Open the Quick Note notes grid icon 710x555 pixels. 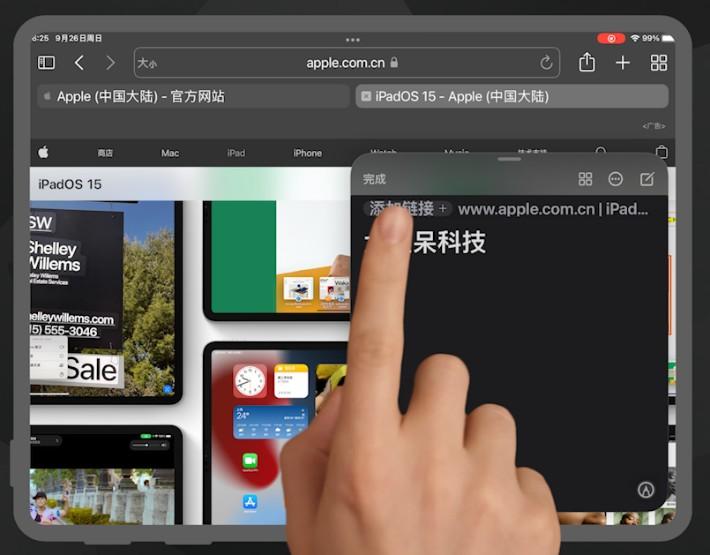click(x=585, y=179)
